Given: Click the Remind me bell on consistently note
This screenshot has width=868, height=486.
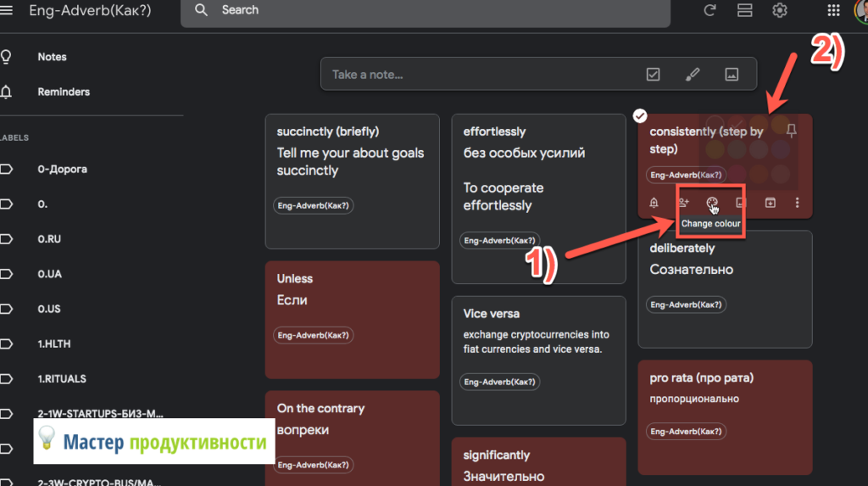Looking at the screenshot, I should tap(654, 204).
